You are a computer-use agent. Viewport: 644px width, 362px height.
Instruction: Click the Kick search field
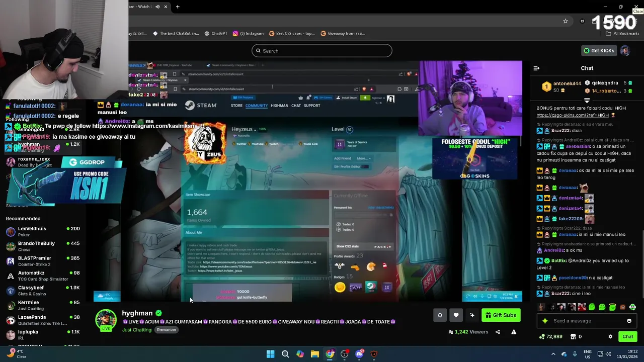click(322, 51)
